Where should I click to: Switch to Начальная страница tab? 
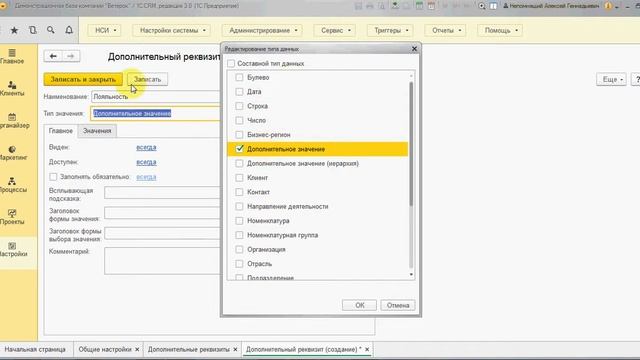click(x=35, y=349)
